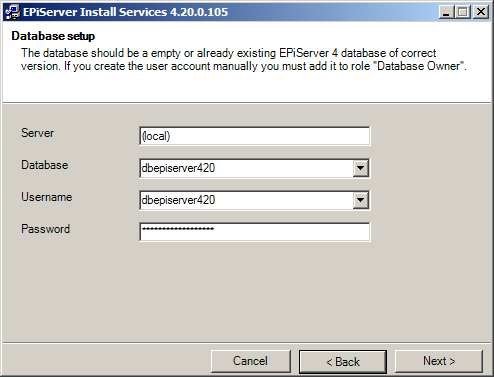
Task: Click the Password label
Action: click(x=46, y=229)
